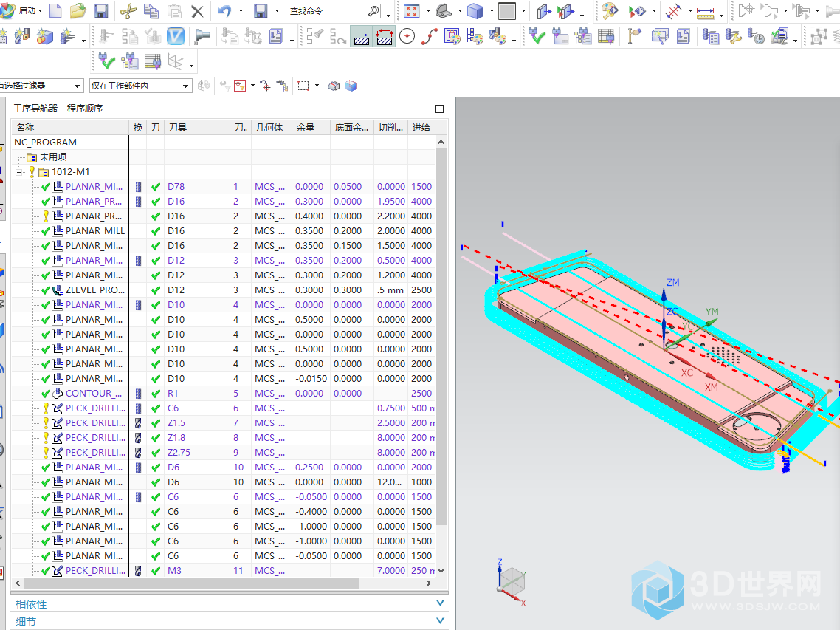Click the 进给 column header

[421, 128]
